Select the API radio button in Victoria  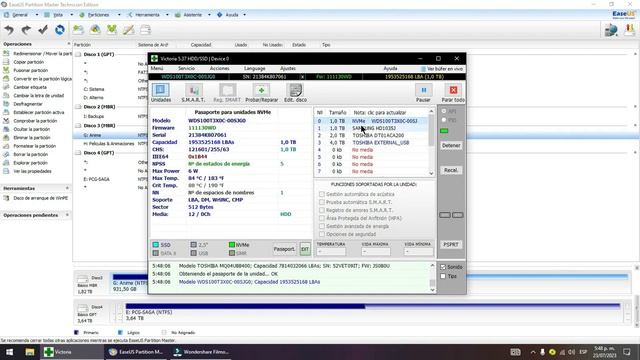point(444,111)
